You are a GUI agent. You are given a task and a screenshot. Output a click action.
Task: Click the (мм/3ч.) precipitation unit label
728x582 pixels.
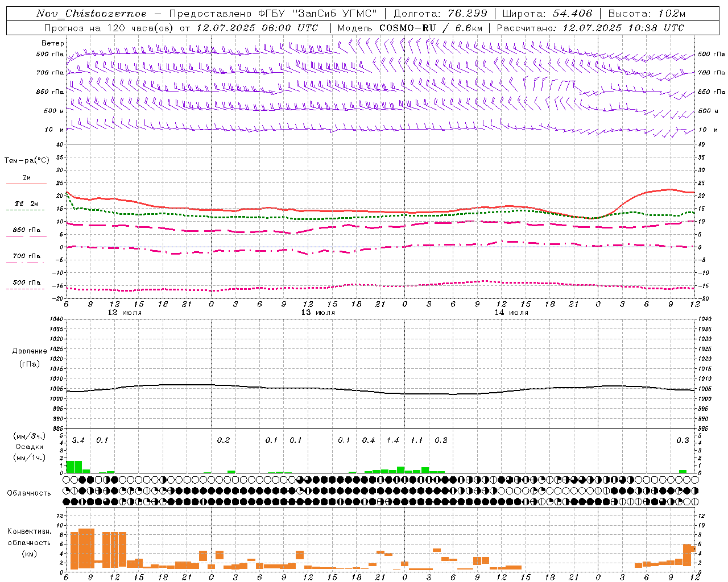click(x=28, y=436)
